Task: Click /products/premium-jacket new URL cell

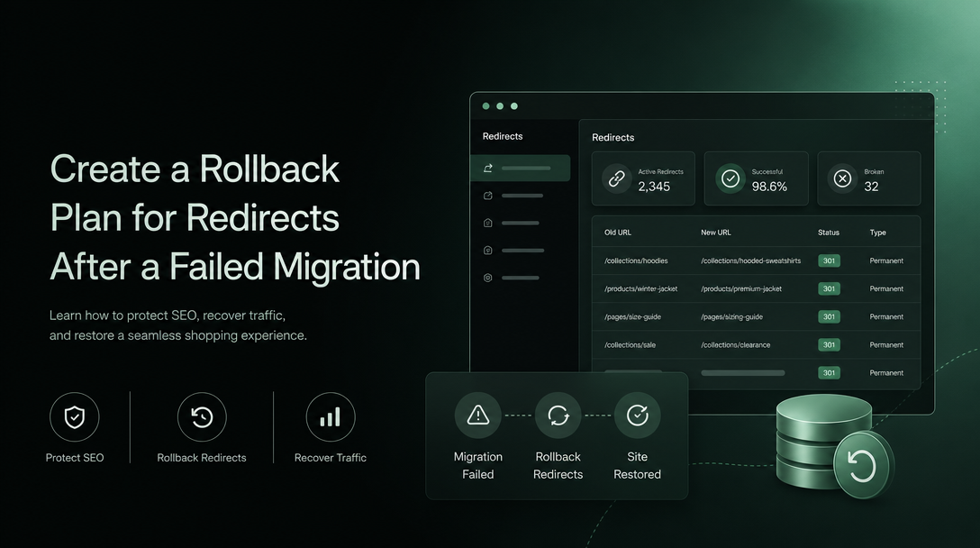Action: [741, 289]
